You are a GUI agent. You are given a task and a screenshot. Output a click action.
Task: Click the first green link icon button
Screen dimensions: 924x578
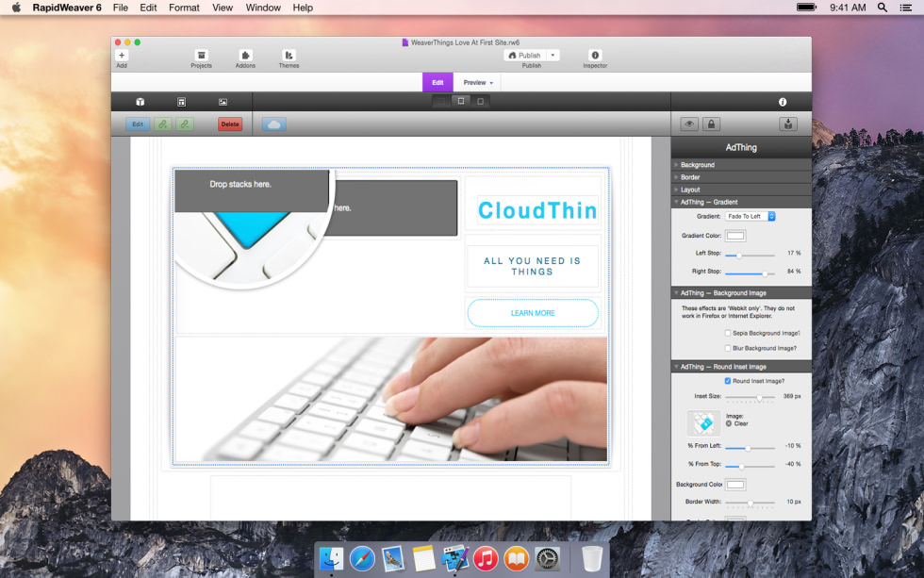163,124
